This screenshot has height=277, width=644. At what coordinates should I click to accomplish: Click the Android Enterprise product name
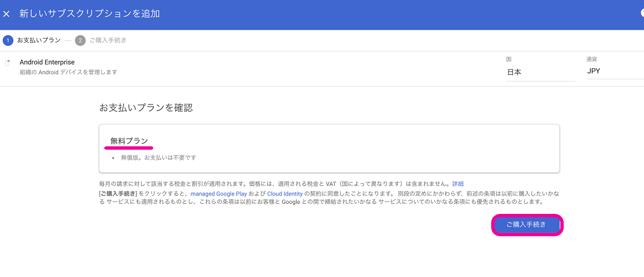[x=47, y=62]
